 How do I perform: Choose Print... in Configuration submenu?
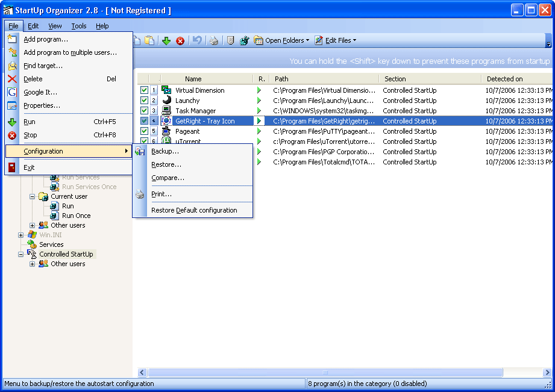tap(193, 194)
